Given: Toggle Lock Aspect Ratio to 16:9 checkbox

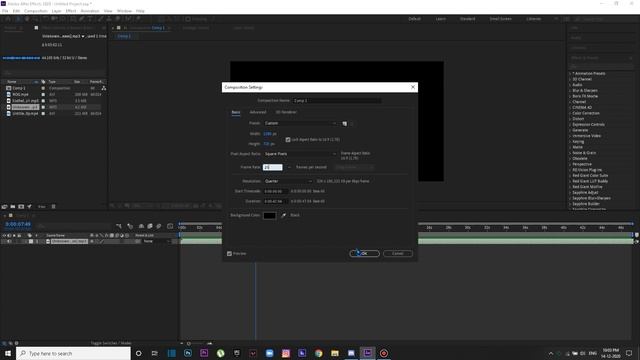Looking at the screenshot, I should click(x=288, y=140).
